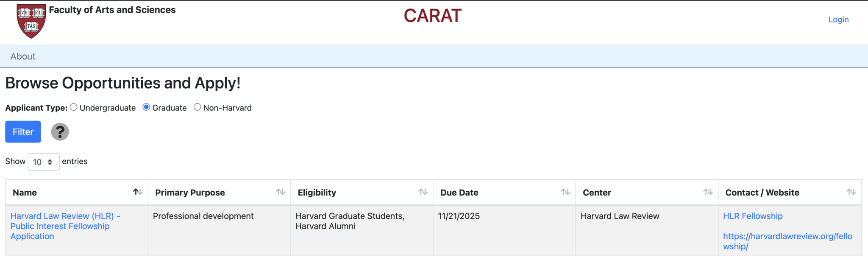Open the question mark help icon
This screenshot has height=260, width=868.
pos(60,132)
